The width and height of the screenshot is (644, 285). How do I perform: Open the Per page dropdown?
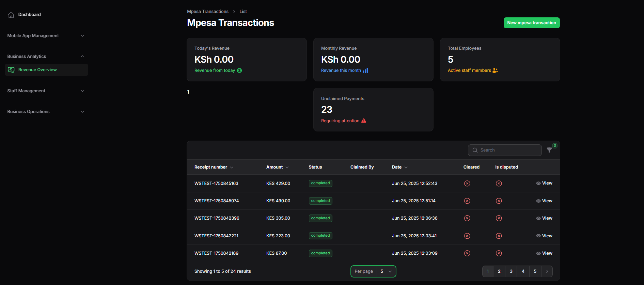point(386,271)
